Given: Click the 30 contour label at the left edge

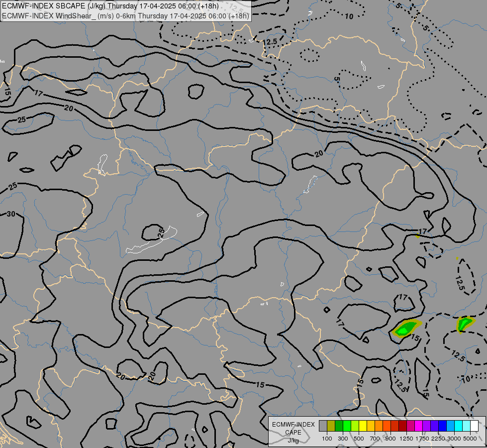Looking at the screenshot, I should [x=11, y=214].
